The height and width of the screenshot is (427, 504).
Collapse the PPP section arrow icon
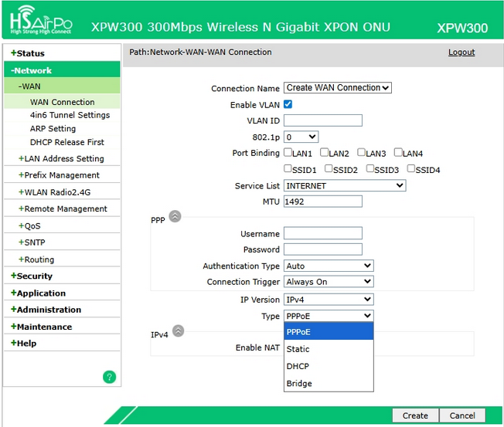pos(175,216)
